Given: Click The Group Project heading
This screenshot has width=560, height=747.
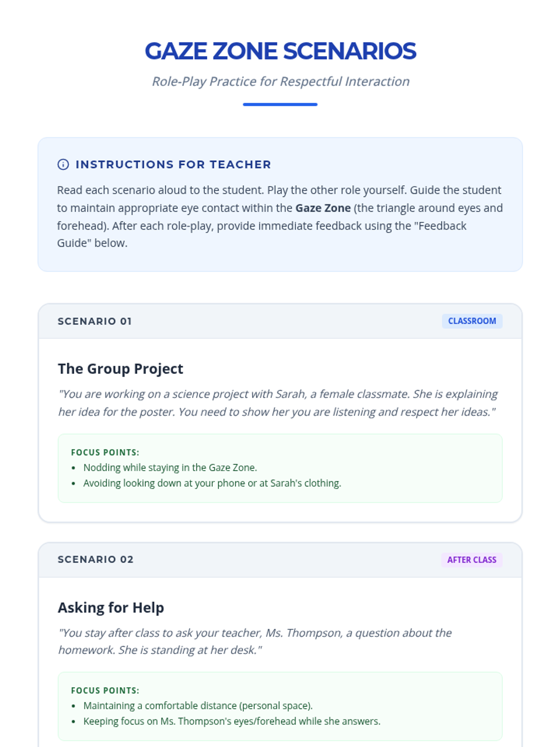Looking at the screenshot, I should (120, 369).
